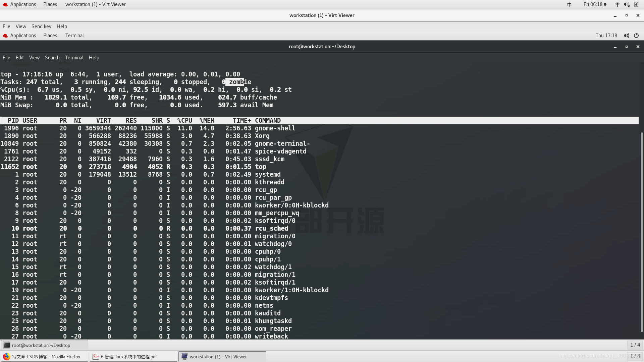Click the host workspace indicator 1 / 4
Screen dimensions: 644x362
pyautogui.click(x=635, y=356)
